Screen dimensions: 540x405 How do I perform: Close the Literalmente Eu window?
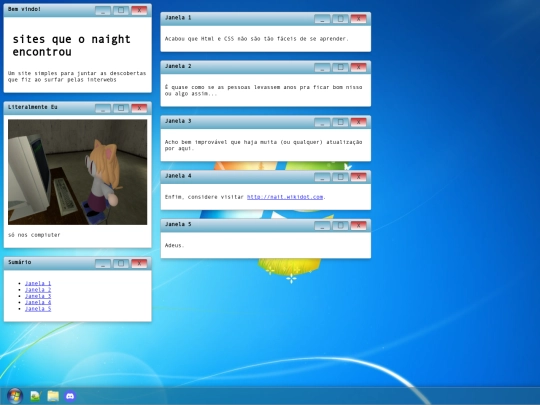139,108
